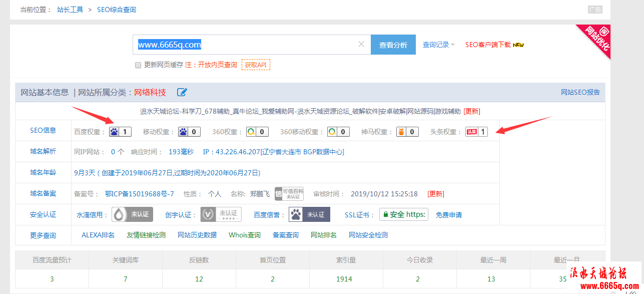This screenshot has height=294, width=644.
Task: Click the 360 mobile weight badge
Action: point(338,132)
